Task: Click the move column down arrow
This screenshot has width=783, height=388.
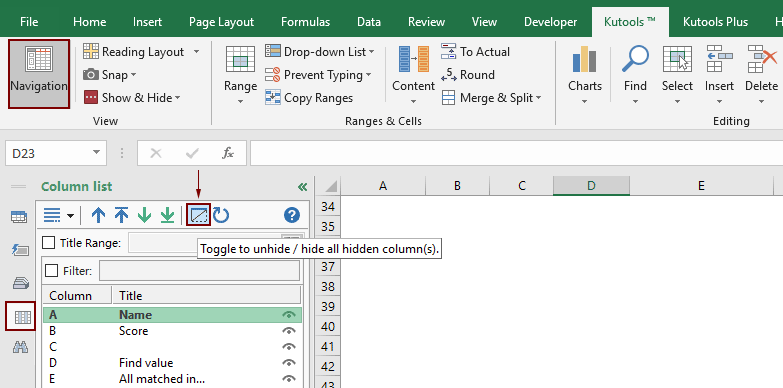Action: pos(144,215)
